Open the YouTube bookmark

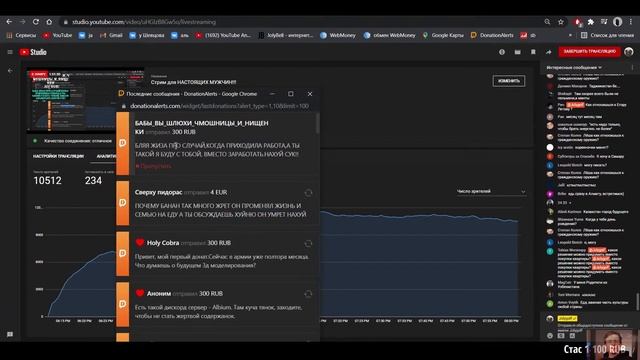click(58, 36)
